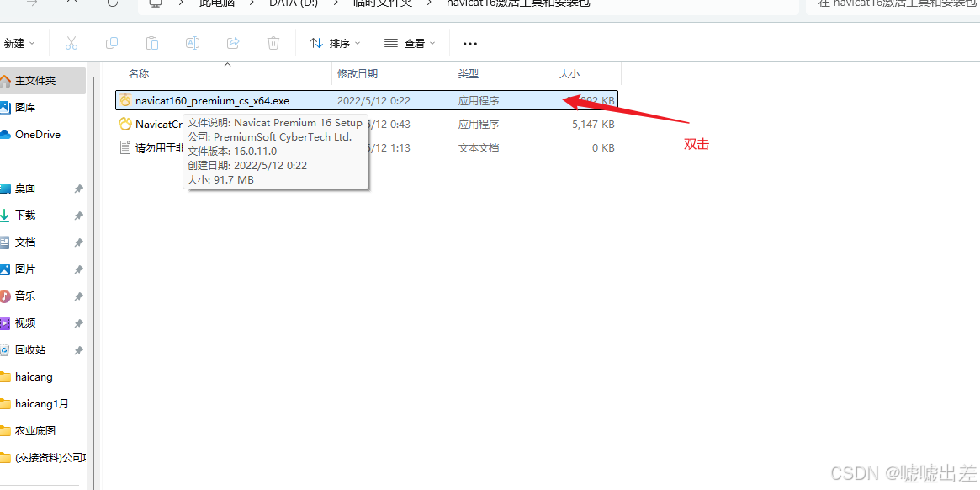Sort by the 大小 column header
The height and width of the screenshot is (490, 980).
[x=569, y=74]
